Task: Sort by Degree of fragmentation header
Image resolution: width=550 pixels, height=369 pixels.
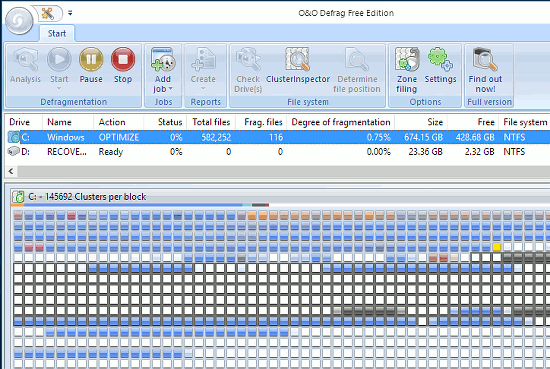Action: (341, 122)
